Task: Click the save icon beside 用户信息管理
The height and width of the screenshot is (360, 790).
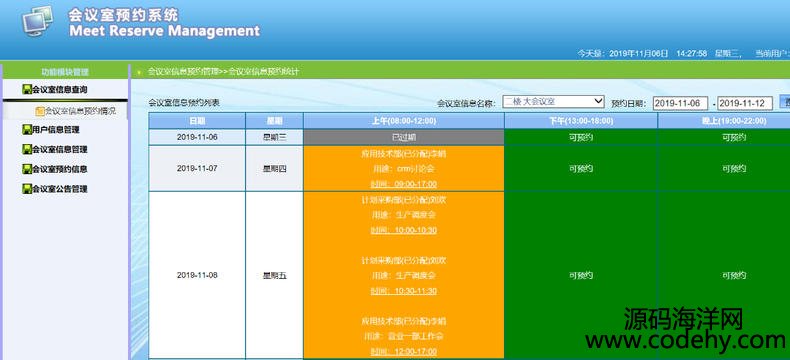Action: point(27,129)
